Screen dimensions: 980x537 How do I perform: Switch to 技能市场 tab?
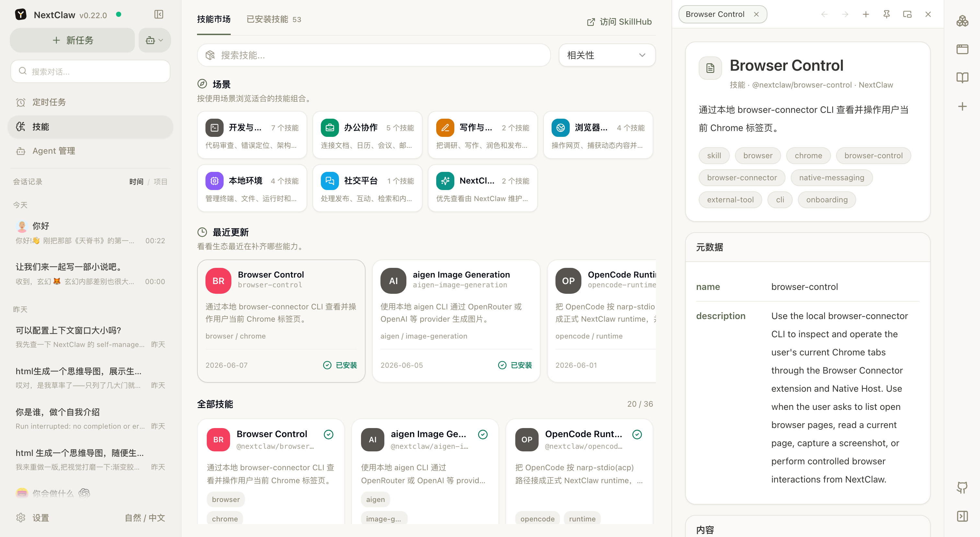214,19
